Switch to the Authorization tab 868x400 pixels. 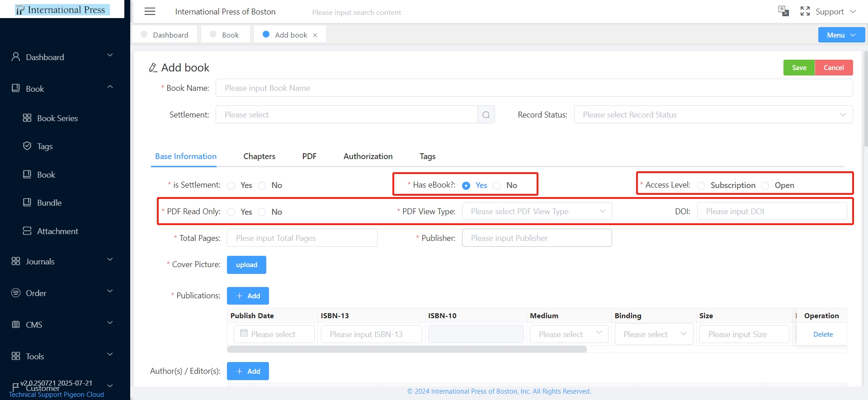coord(368,156)
